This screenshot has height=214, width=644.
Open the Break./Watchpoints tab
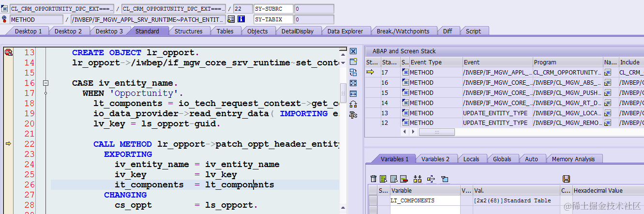[x=403, y=31]
